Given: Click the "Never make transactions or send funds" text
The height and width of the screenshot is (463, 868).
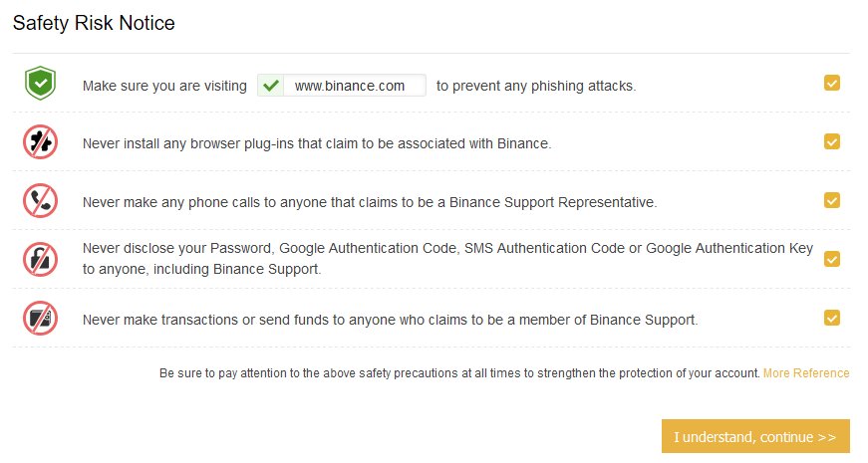Looking at the screenshot, I should (x=390, y=320).
